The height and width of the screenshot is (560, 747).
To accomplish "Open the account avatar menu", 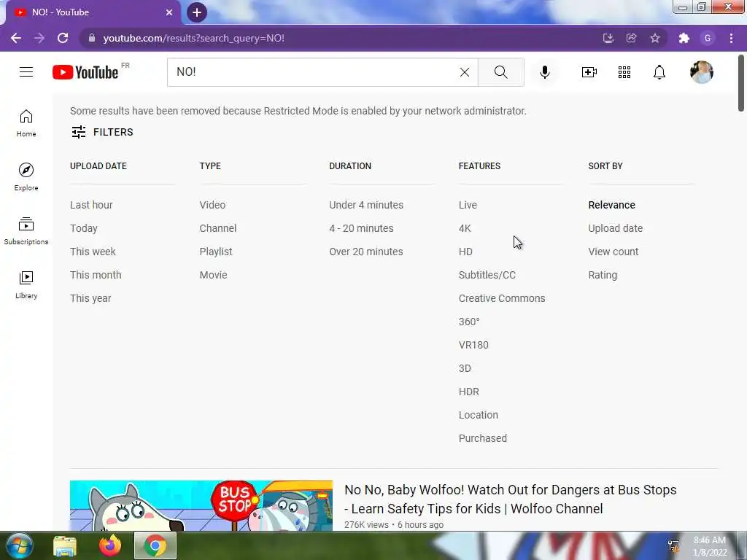I will coord(701,72).
